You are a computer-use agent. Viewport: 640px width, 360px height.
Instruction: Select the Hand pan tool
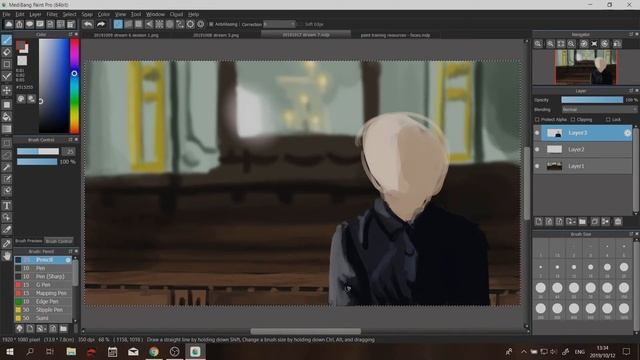[7, 256]
